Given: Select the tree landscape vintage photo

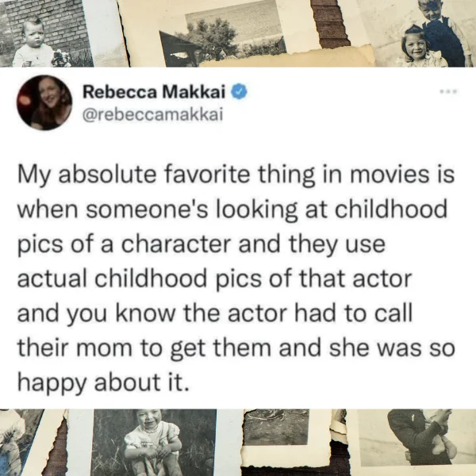Looking at the screenshot, I should 225,35.
